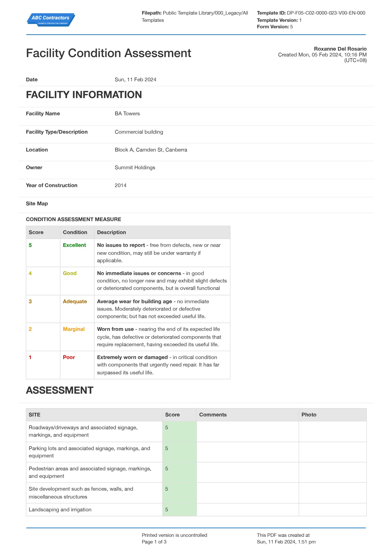Image resolution: width=392 pixels, height=555 pixels.
Task: Select the green Excellent condition label
Action: pos(74,245)
